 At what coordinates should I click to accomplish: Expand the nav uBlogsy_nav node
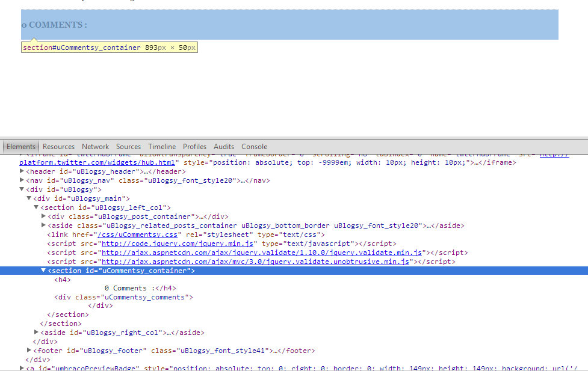click(x=22, y=180)
